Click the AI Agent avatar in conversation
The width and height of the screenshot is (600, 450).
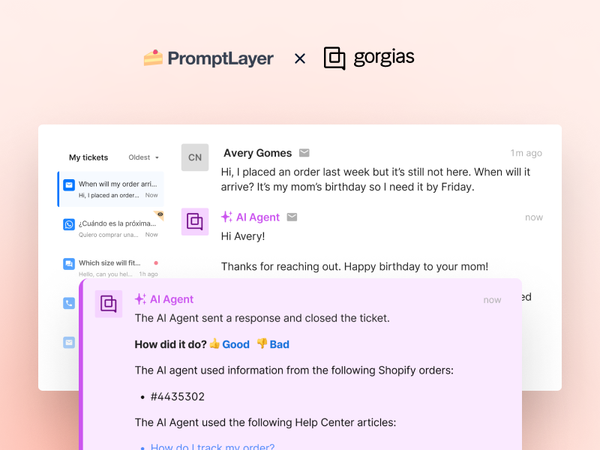coord(195,222)
